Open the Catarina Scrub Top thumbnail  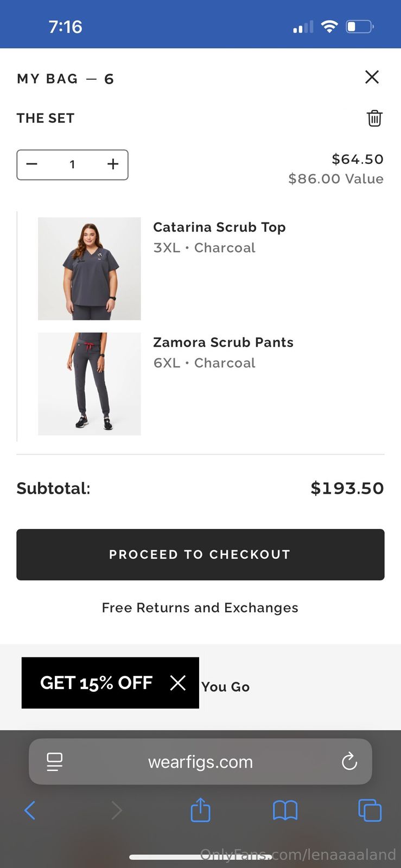[90, 269]
